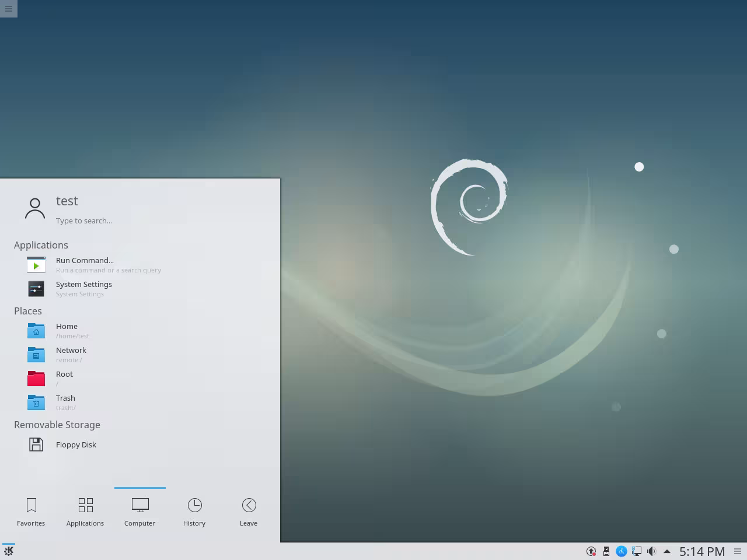Click the accessibility icon in system tray

(x=622, y=551)
